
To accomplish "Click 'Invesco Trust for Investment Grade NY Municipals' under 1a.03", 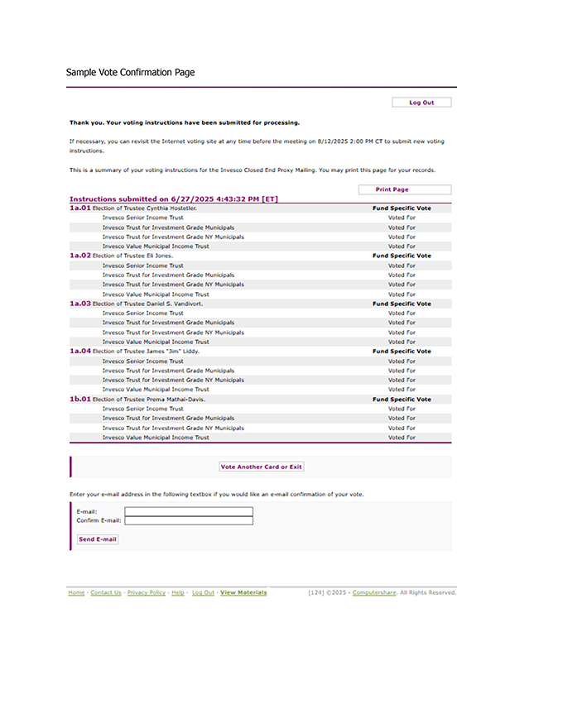I will point(173,333).
